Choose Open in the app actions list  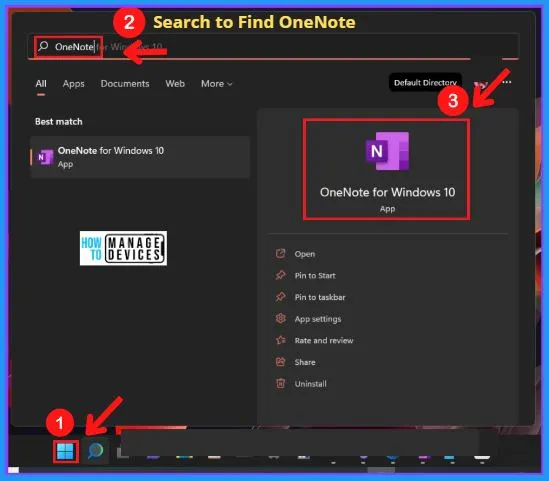(x=305, y=254)
